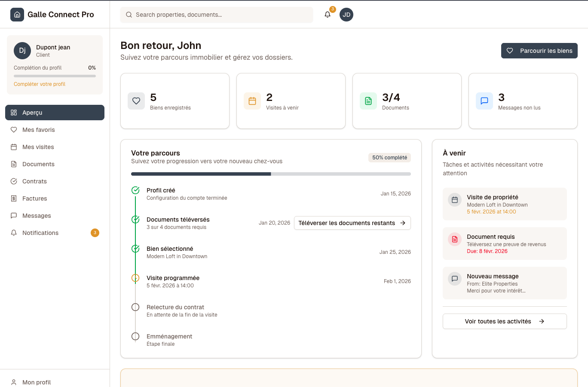
Task: Click the Galle Connect Pro home logo
Action: pos(17,15)
